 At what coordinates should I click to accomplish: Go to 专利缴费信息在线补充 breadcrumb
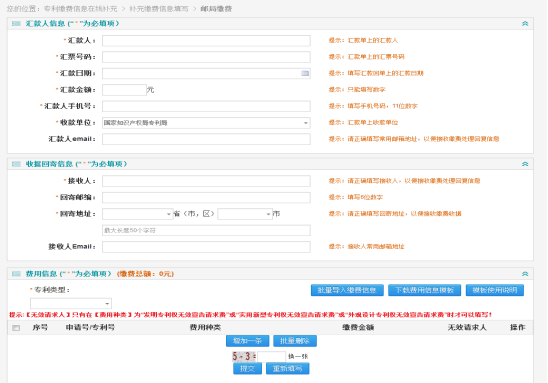(80, 9)
